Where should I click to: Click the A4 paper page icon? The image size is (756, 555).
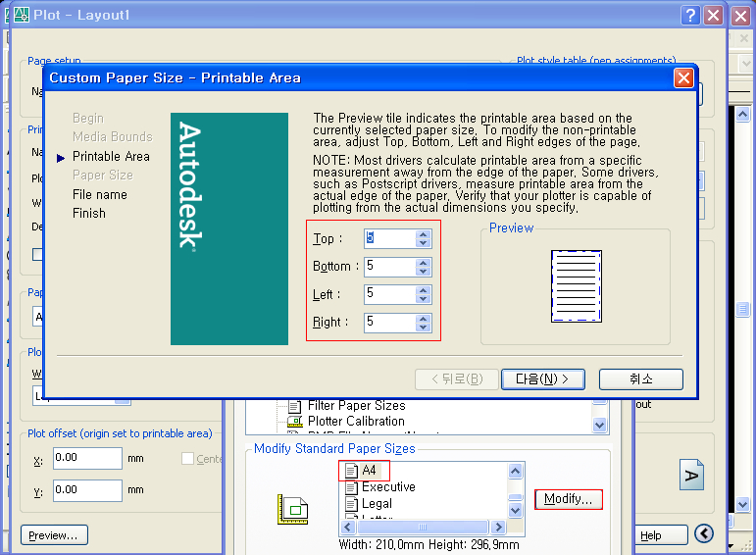351,471
